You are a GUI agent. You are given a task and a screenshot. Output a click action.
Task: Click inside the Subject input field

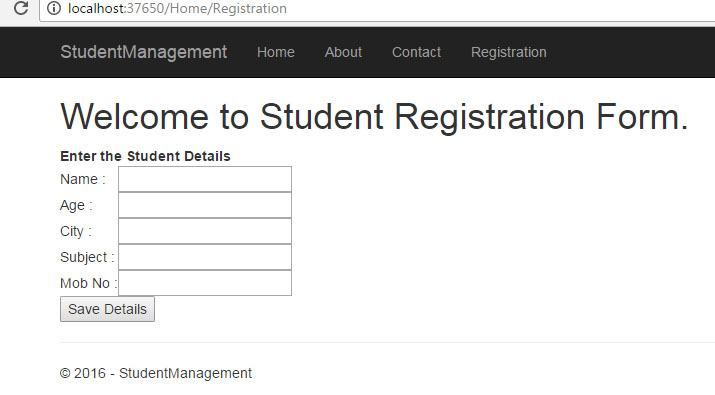205,257
